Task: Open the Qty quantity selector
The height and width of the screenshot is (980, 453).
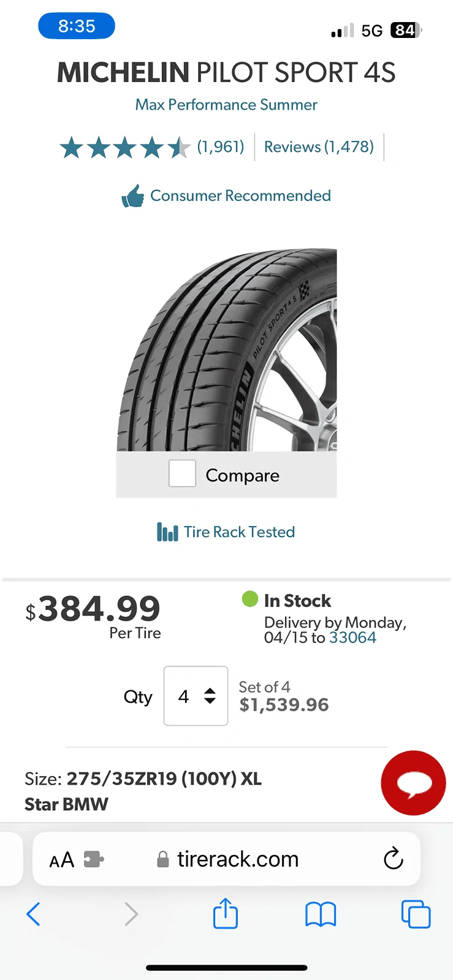Action: point(196,696)
